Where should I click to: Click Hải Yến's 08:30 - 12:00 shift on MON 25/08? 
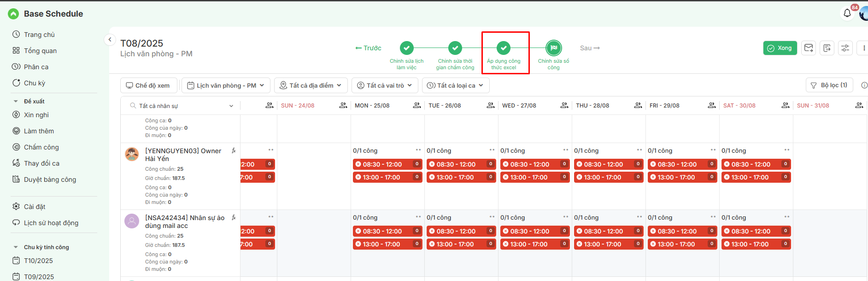(x=387, y=164)
